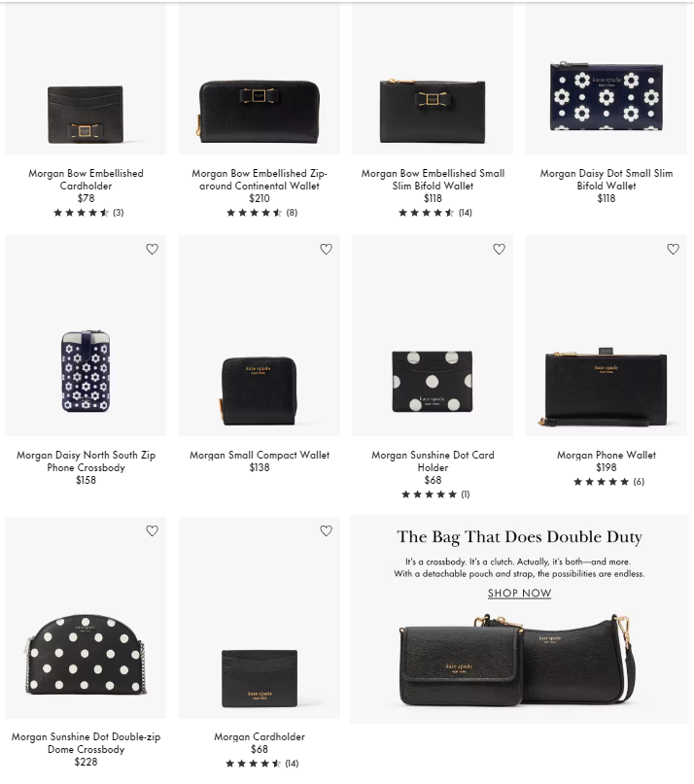View star reviews for Morgan Phone Wallet
694x784 pixels.
[x=608, y=482]
